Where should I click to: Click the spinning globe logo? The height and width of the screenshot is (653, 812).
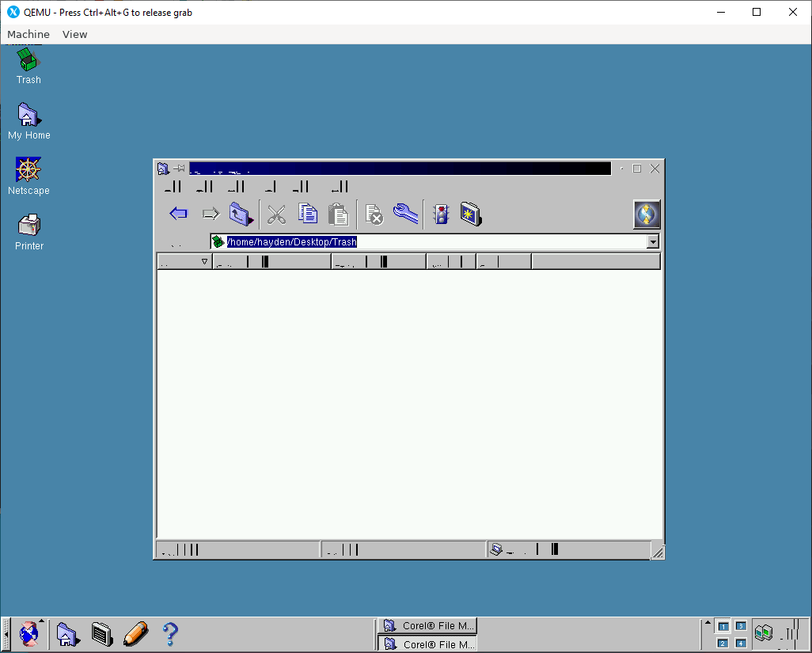tap(647, 214)
